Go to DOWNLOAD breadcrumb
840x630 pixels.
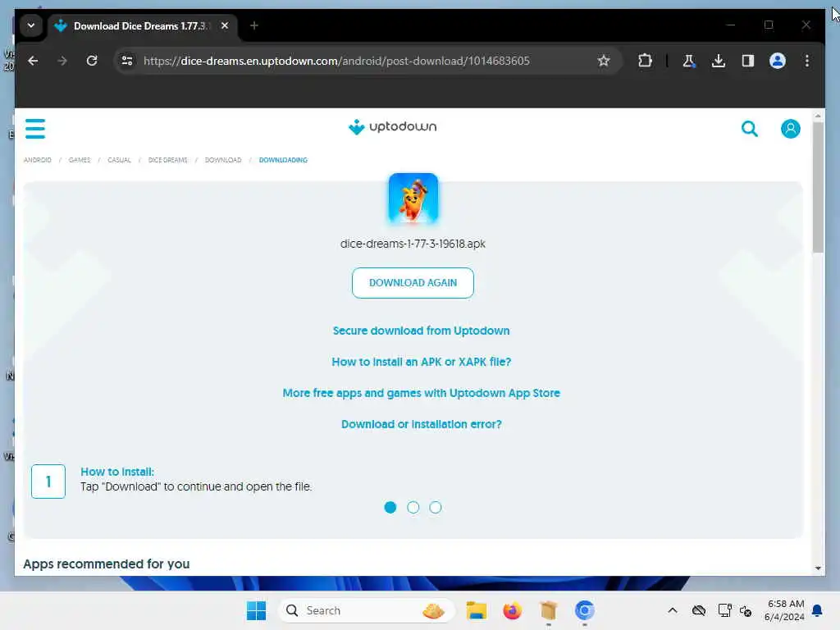click(223, 160)
